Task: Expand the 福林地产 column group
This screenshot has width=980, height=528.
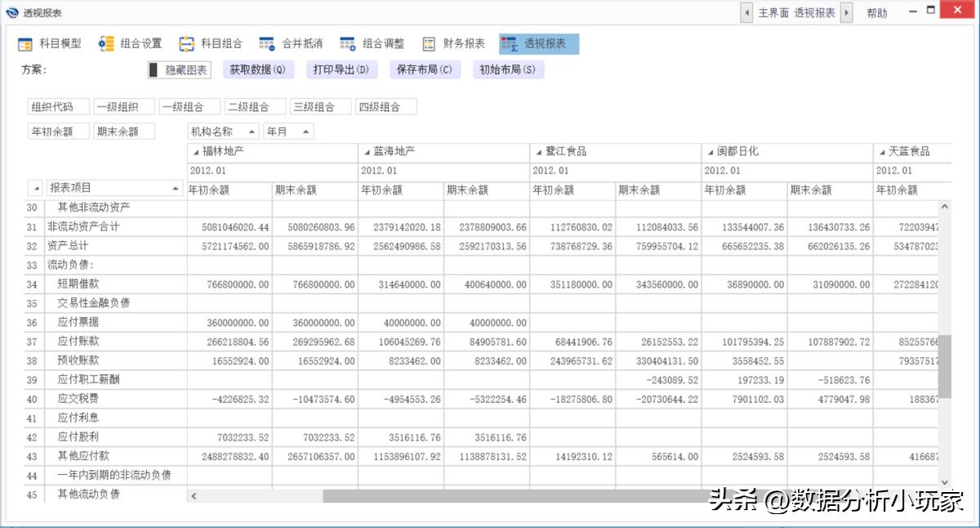Action: [x=194, y=151]
